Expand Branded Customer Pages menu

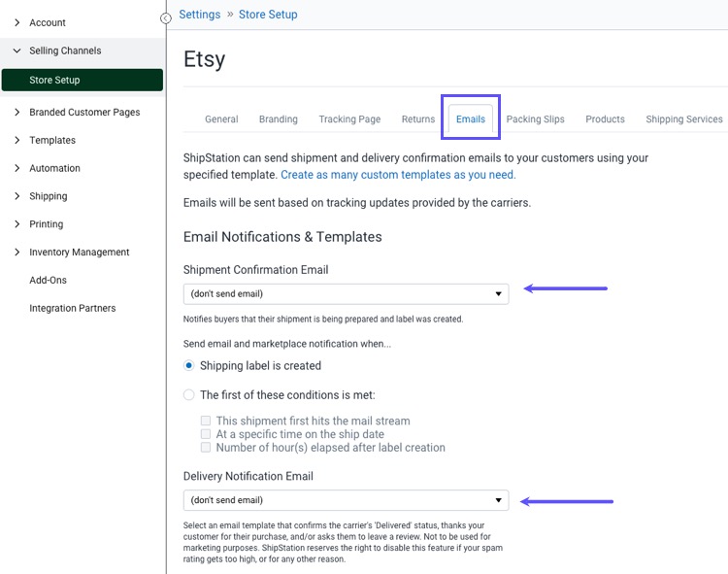(x=17, y=113)
